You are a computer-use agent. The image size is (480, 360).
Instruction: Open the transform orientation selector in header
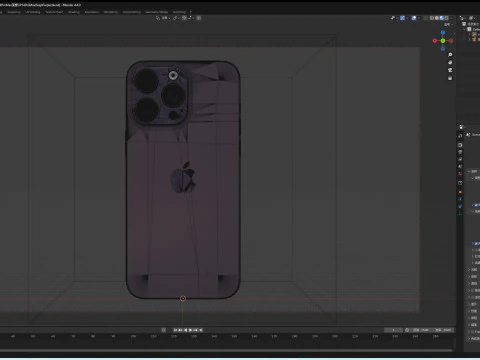[x=163, y=18]
